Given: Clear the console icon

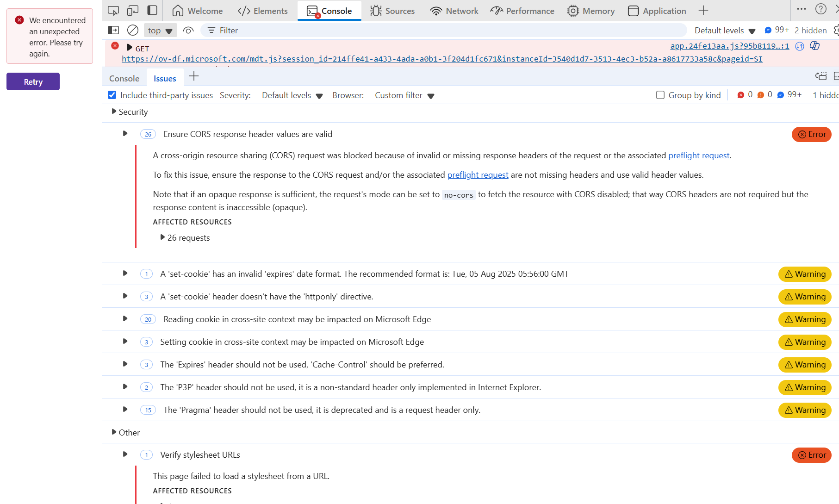Looking at the screenshot, I should (133, 30).
